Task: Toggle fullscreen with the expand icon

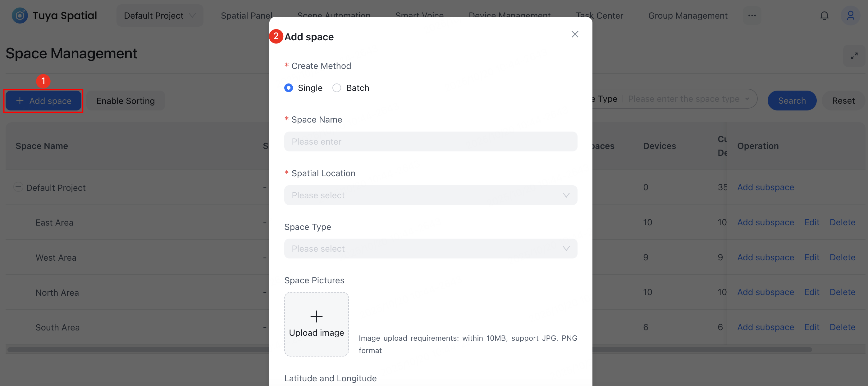Action: coord(854,56)
